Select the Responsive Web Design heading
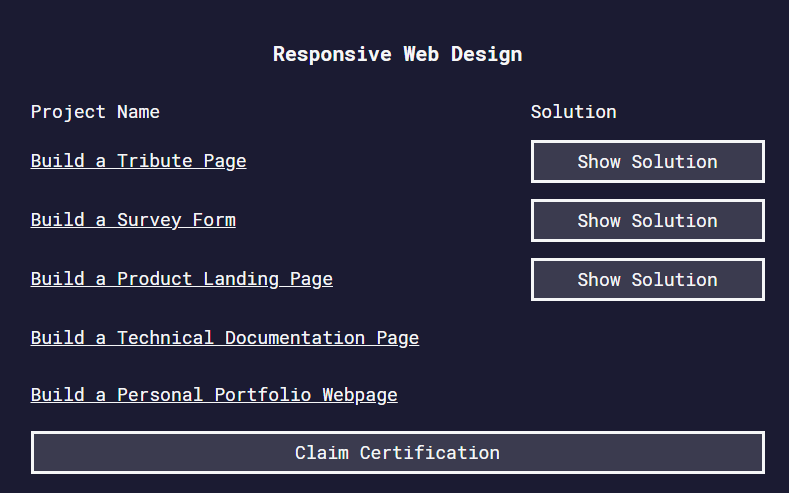The image size is (789, 493). point(398,54)
